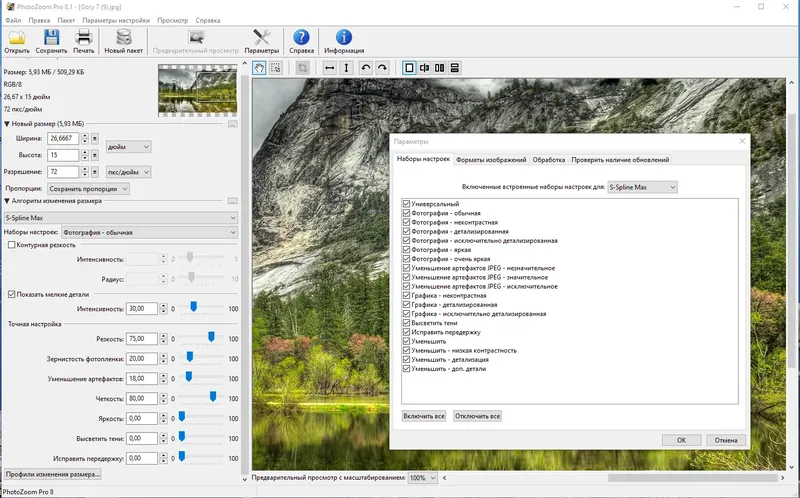Confirm dialog with ОК
The image size is (800, 498).
click(x=682, y=440)
